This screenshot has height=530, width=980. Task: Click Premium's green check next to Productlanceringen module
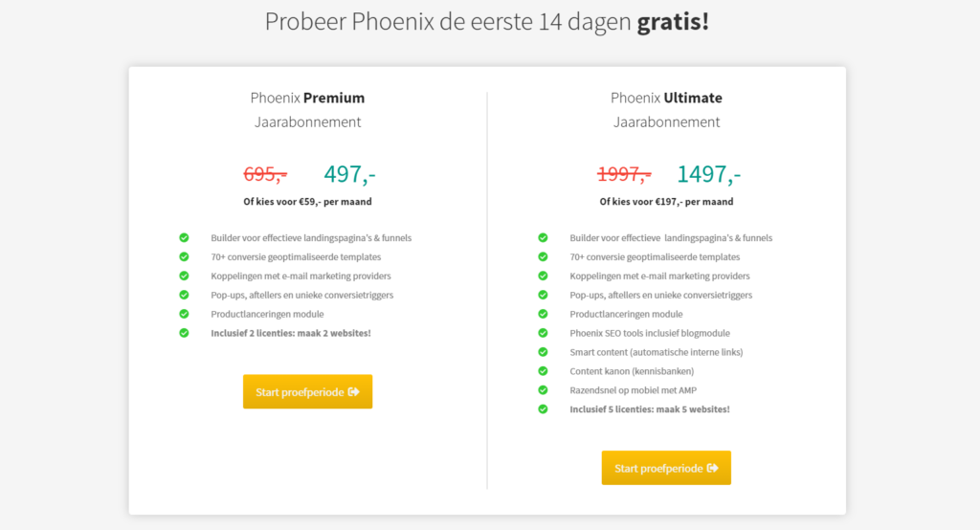click(x=184, y=314)
